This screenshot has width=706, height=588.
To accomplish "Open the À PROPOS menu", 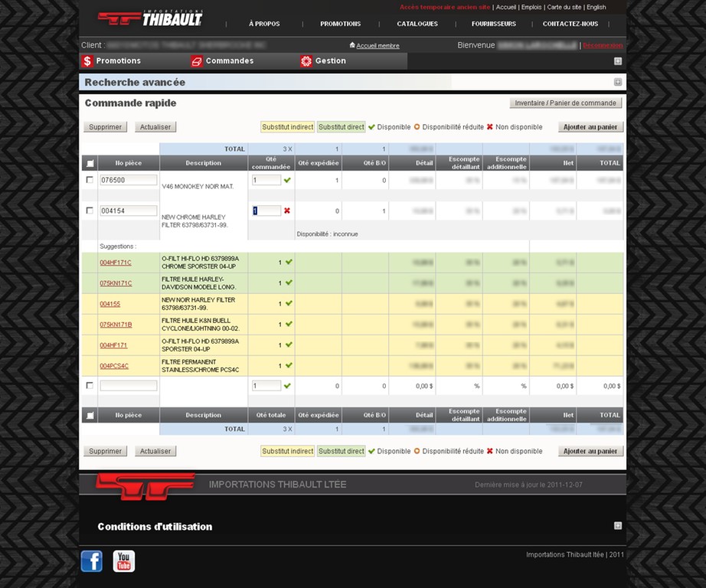I will [264, 24].
